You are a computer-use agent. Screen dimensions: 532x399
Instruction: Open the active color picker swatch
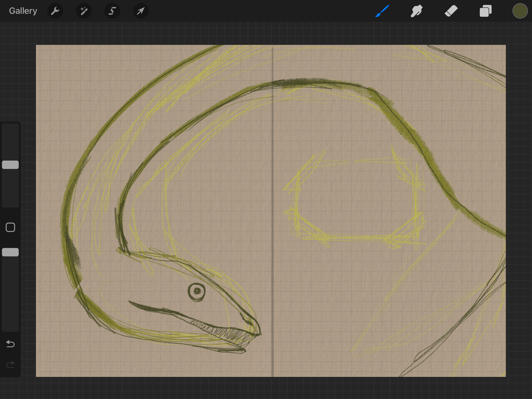tap(520, 11)
